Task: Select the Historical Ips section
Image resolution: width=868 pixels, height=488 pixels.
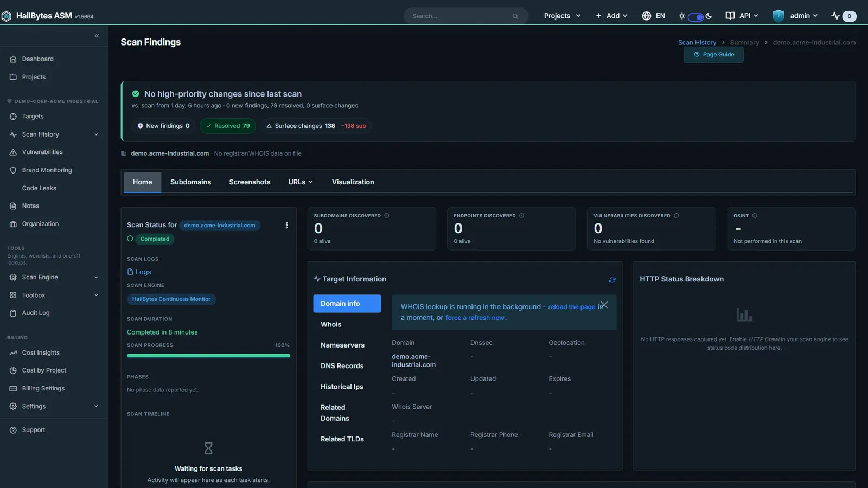Action: (x=347, y=387)
